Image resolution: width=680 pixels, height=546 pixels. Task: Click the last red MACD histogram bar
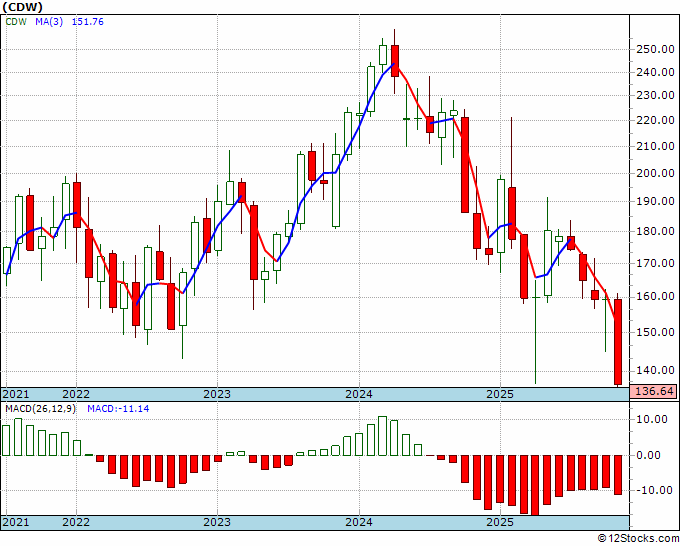pyautogui.click(x=618, y=475)
